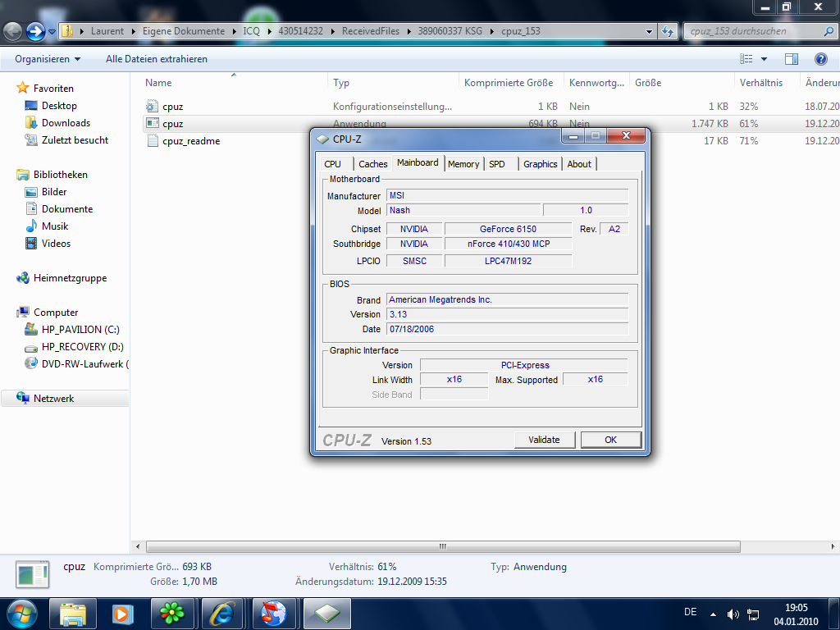This screenshot has height=630, width=840.
Task: Click the volume speaker tray icon
Action: coord(733,614)
